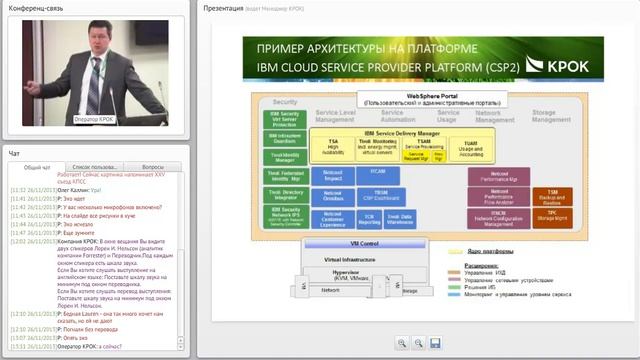
Task: Zoom out of the presentation slide
Action: point(418,343)
